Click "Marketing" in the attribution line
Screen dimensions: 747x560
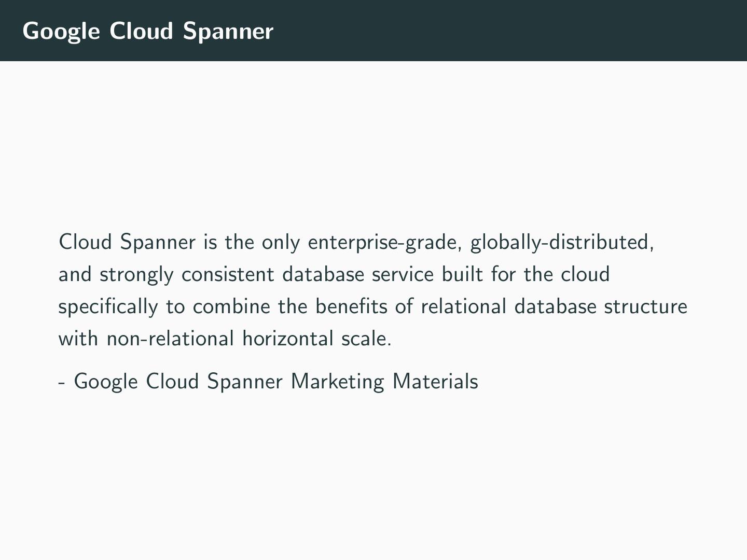(x=337, y=381)
